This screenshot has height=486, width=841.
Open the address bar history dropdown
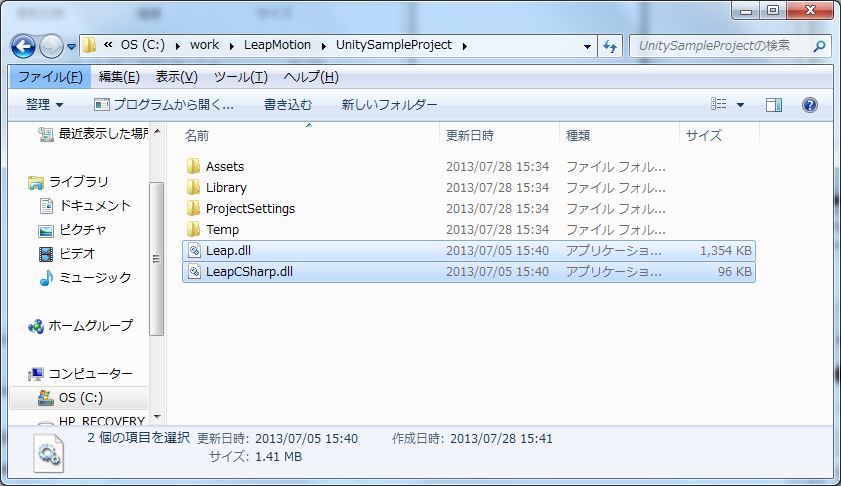[x=587, y=47]
